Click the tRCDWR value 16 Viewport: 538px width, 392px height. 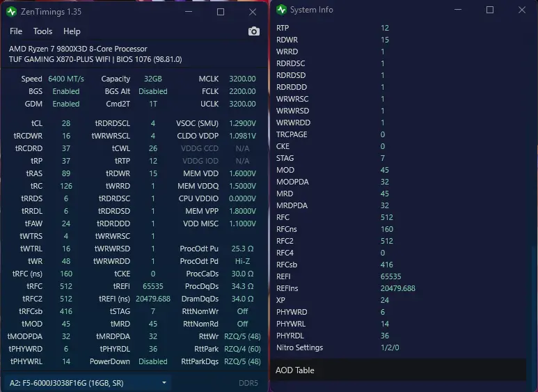tap(66, 136)
